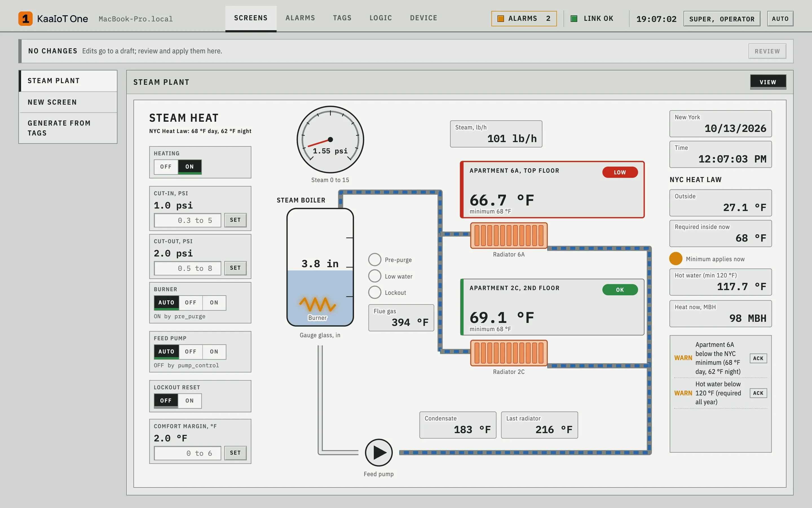Screen dimensions: 812x508
Task: Select NEW SCREEN in the sidebar
Action: (68, 102)
